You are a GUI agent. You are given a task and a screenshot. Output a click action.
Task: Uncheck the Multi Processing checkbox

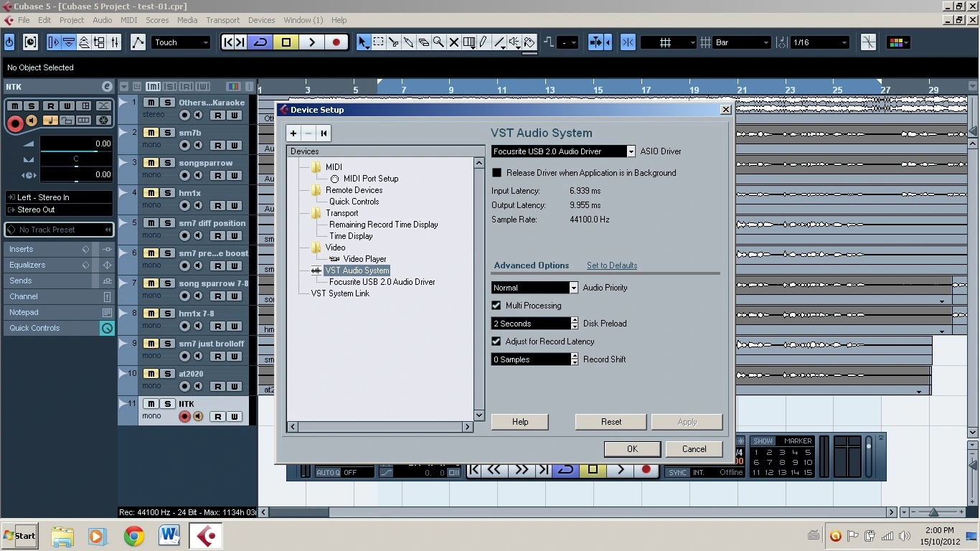click(496, 306)
